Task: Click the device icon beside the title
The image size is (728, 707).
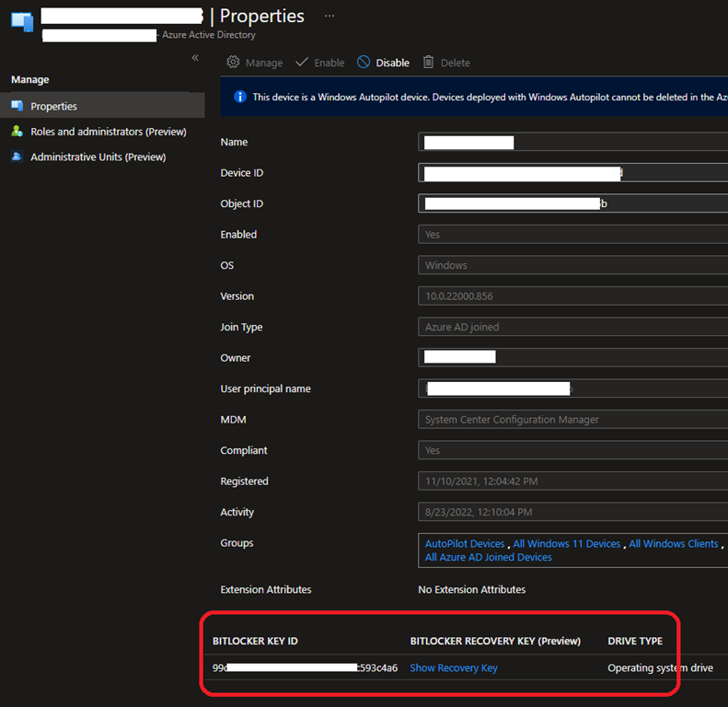Action: (x=22, y=22)
